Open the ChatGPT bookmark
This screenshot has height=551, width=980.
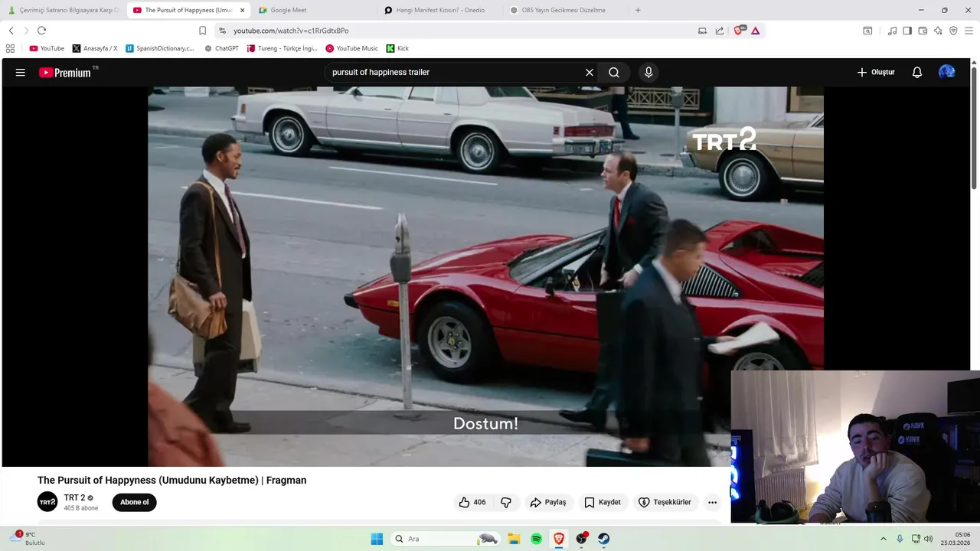[221, 48]
